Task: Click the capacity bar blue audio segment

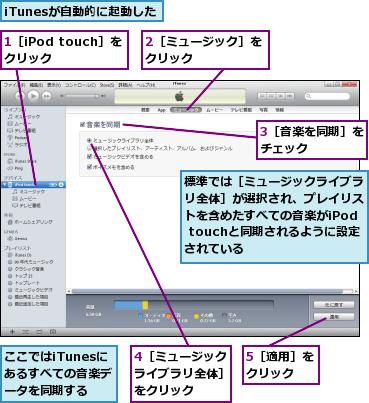Action: coord(128,305)
